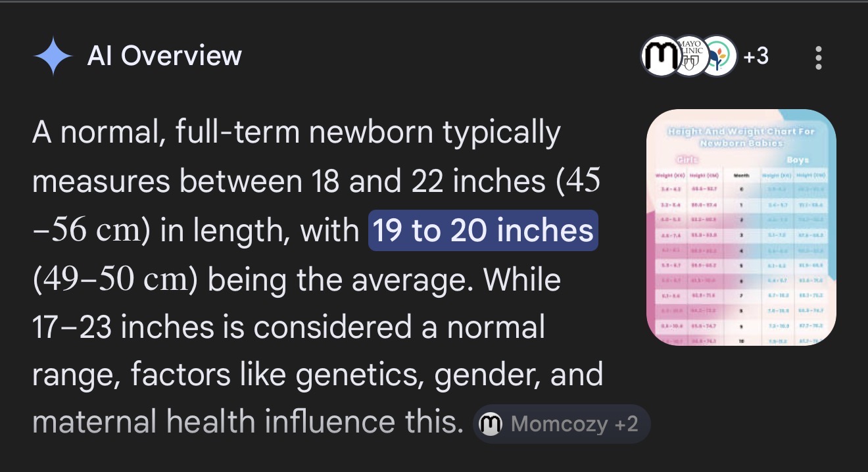The image size is (868, 472).
Task: Open the three-dot more options menu
Action: (818, 58)
